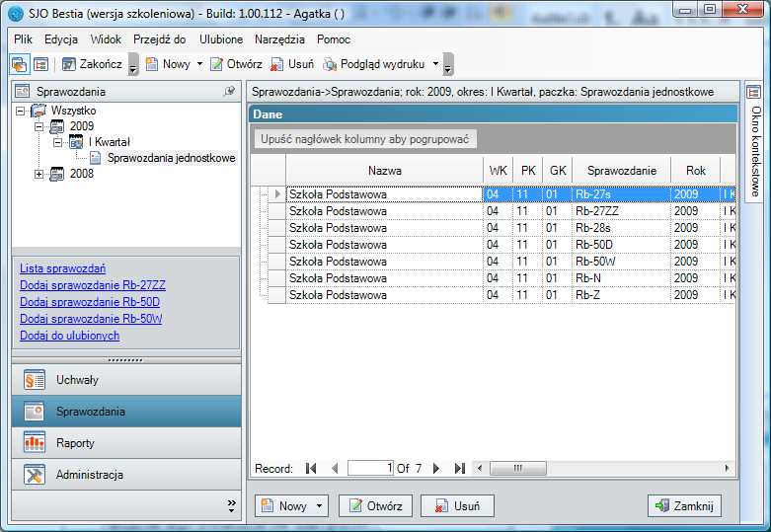The height and width of the screenshot is (532, 771).
Task: Expand the 2008 tree node
Action: point(39,174)
